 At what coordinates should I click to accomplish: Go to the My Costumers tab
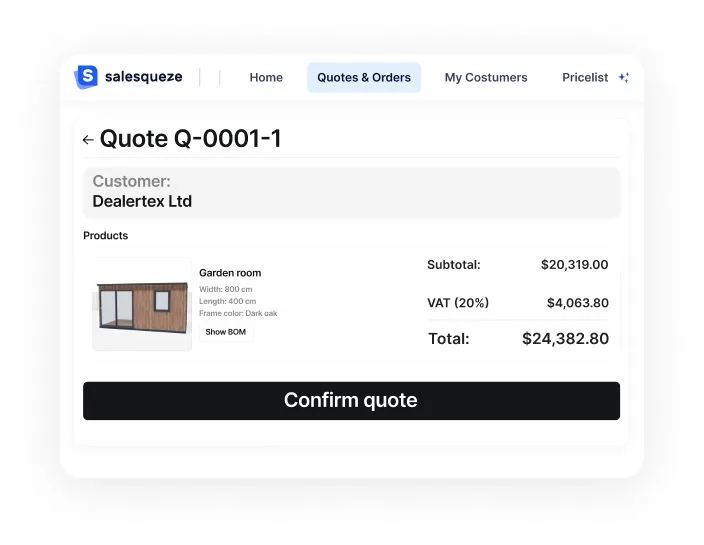486,77
